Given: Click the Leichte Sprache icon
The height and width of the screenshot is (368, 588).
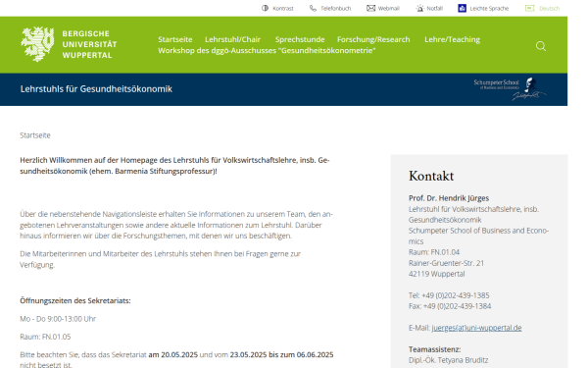Looking at the screenshot, I should [x=462, y=8].
